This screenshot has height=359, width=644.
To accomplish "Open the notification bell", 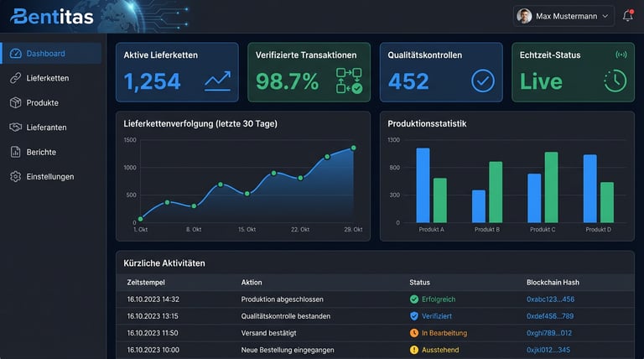I will [628, 16].
